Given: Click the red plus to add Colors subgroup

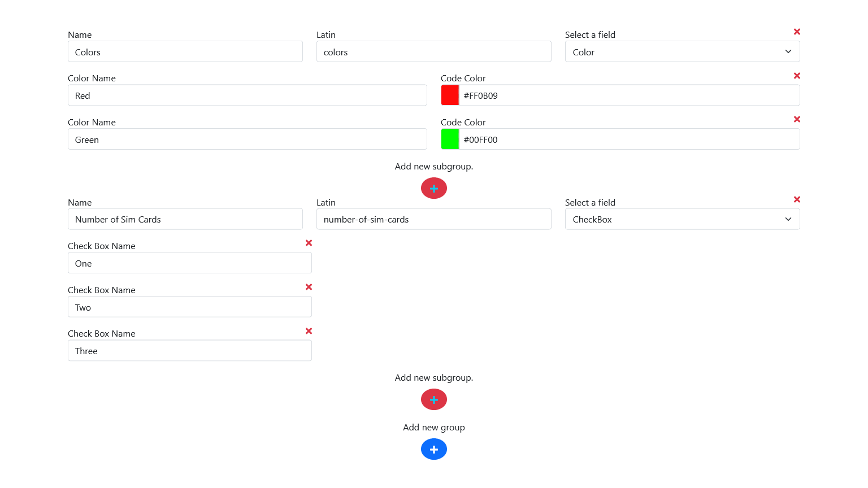Looking at the screenshot, I should [x=434, y=188].
